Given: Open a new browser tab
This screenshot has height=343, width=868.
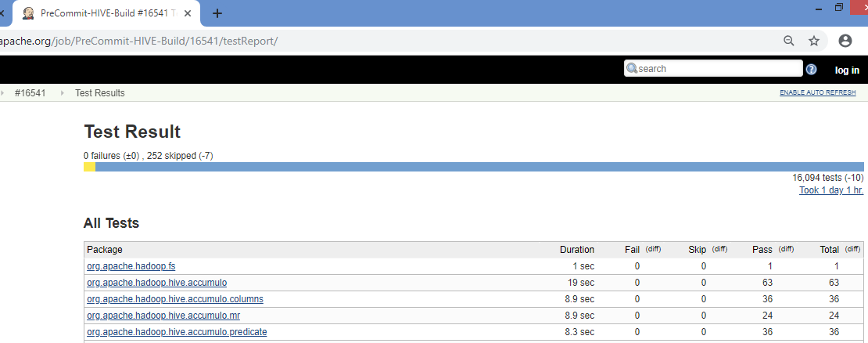Looking at the screenshot, I should [217, 14].
